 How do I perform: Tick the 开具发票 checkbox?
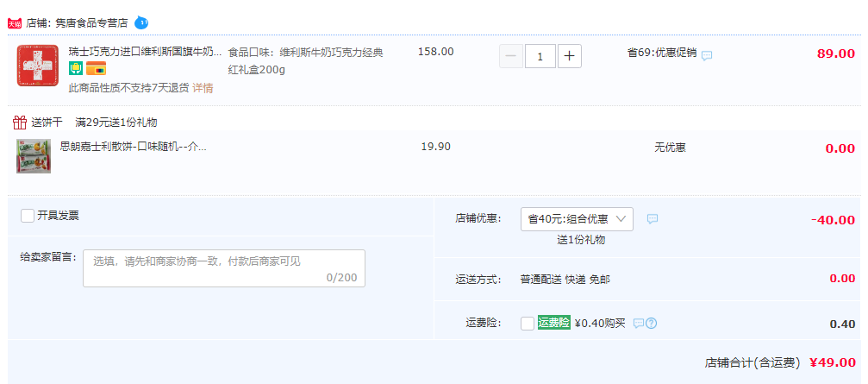28,216
